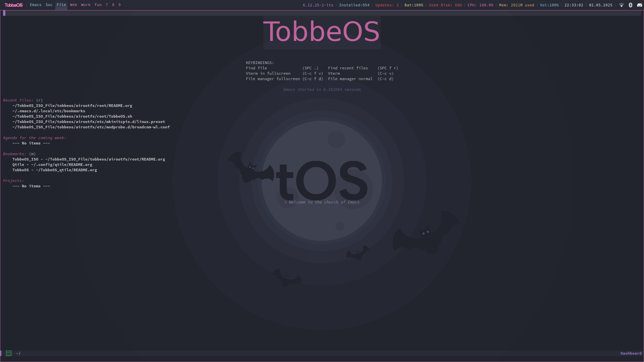Open recent file mkinitcpio.d/linux.preset

(89, 122)
